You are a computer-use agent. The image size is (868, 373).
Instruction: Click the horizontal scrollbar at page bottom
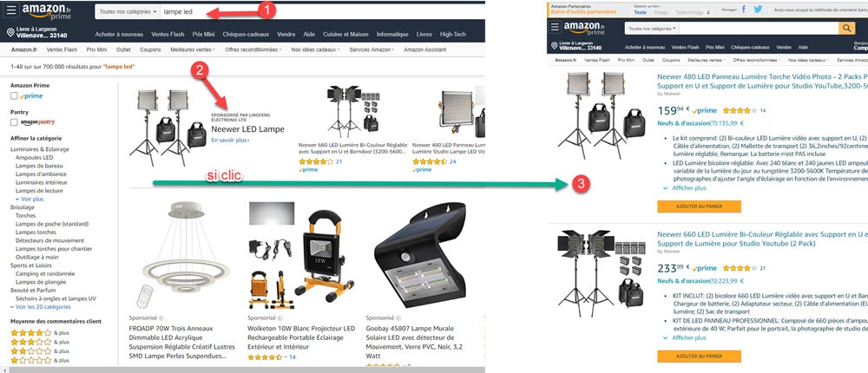[242, 370]
